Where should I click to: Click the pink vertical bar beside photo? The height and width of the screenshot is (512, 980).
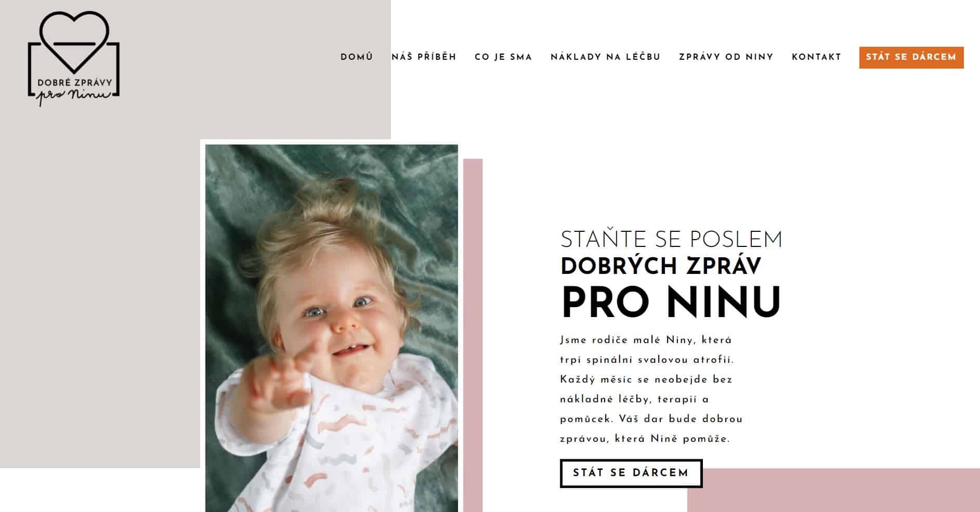(x=473, y=335)
